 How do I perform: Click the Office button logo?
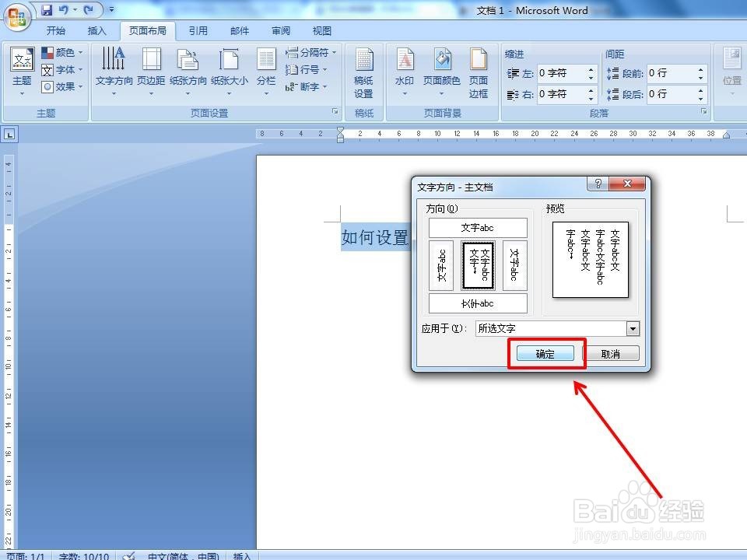click(x=16, y=17)
